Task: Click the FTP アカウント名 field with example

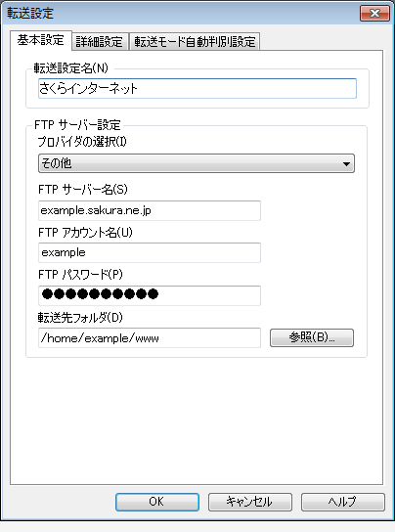Action: click(x=150, y=252)
